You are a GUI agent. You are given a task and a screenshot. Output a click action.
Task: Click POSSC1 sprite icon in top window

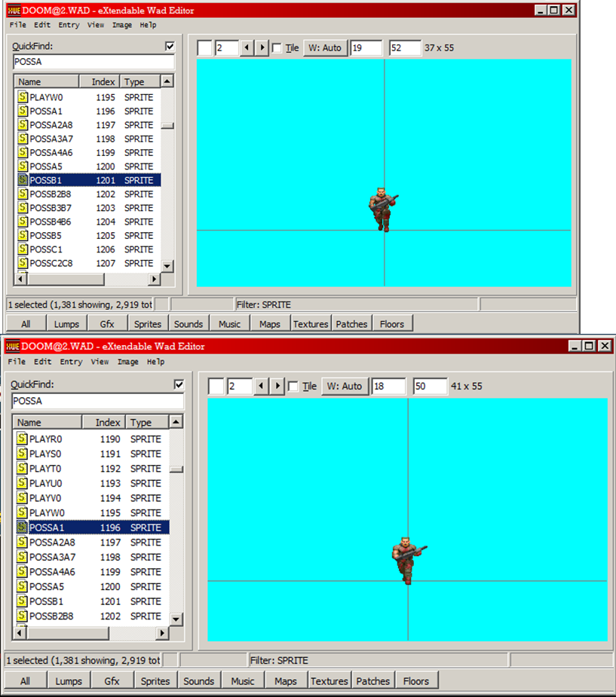click(23, 249)
